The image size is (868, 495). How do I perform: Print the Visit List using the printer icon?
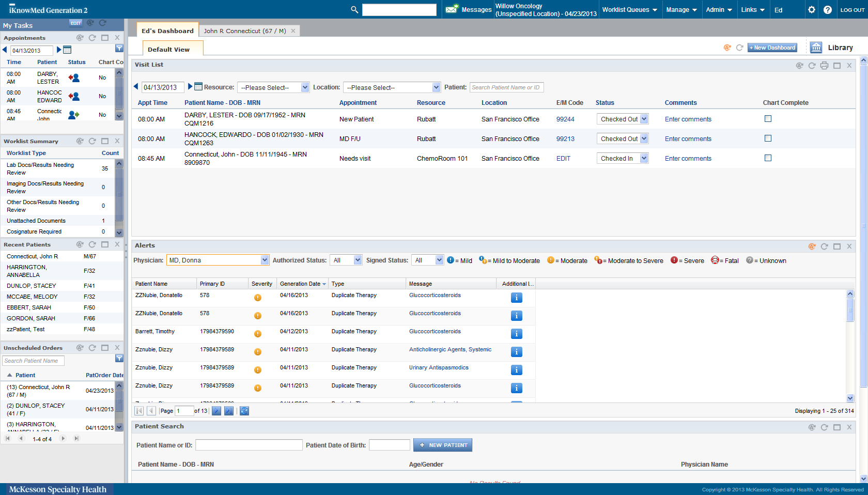[x=824, y=65]
